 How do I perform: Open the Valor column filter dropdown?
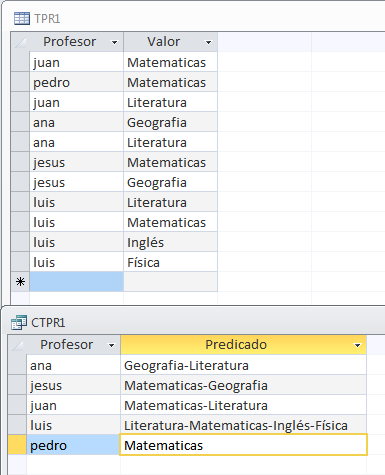click(208, 42)
